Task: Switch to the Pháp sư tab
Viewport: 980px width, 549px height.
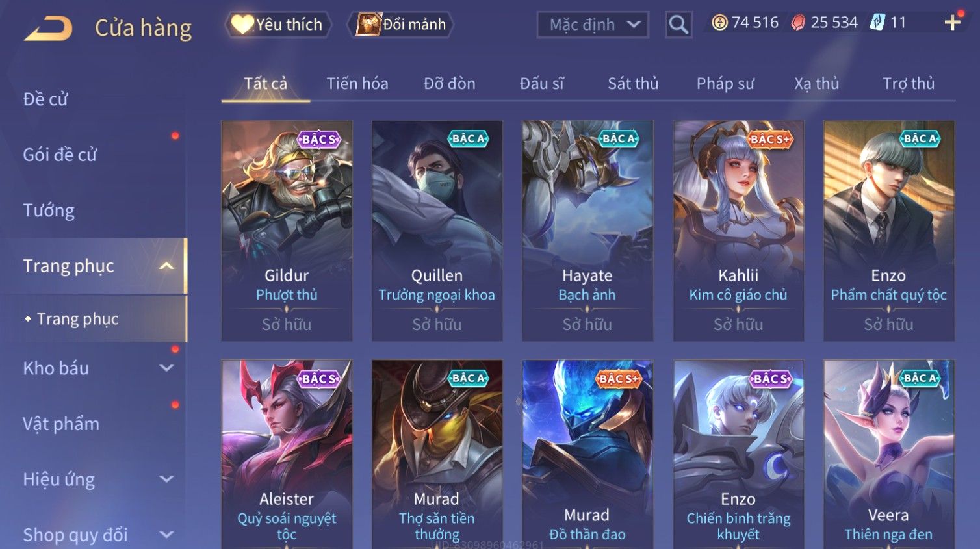Action: pos(725,83)
